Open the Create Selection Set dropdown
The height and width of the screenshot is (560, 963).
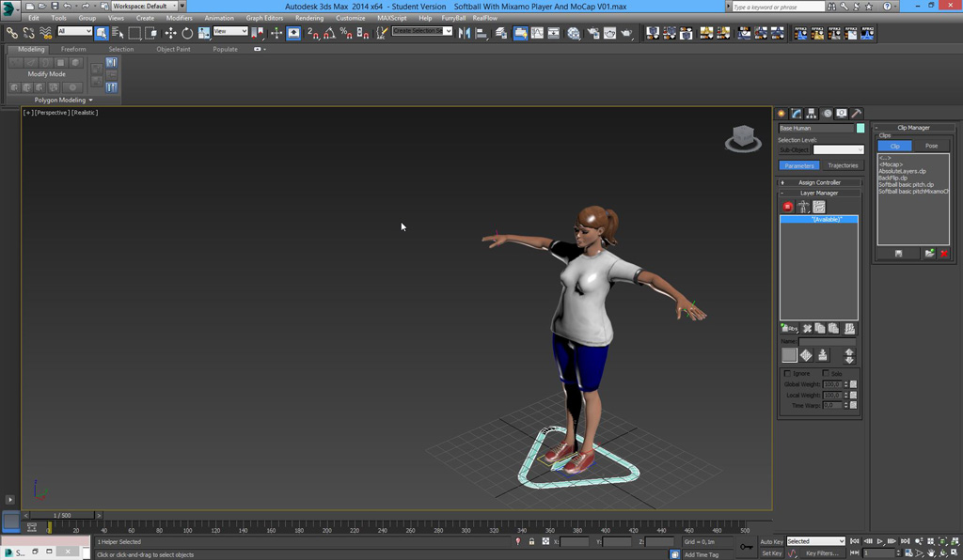422,31
